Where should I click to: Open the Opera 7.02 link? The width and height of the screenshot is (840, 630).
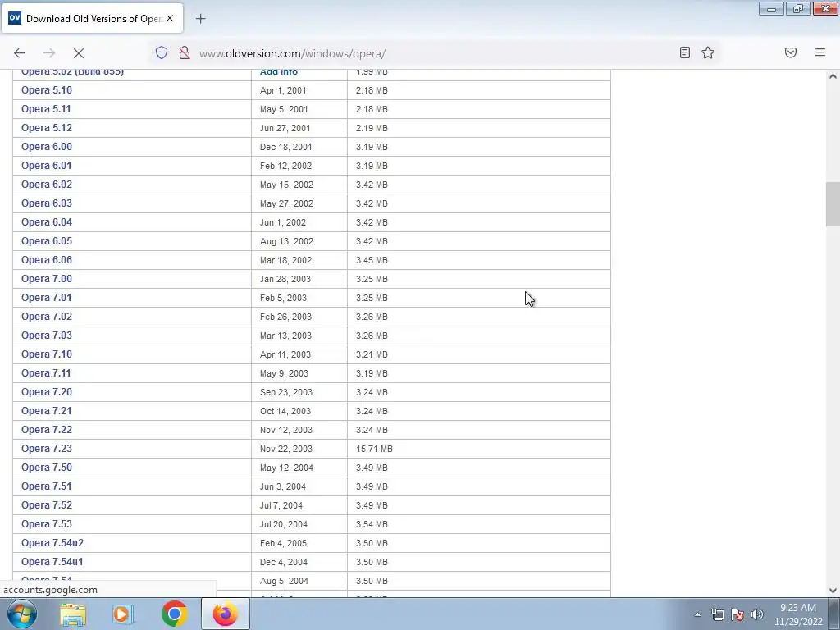click(47, 316)
